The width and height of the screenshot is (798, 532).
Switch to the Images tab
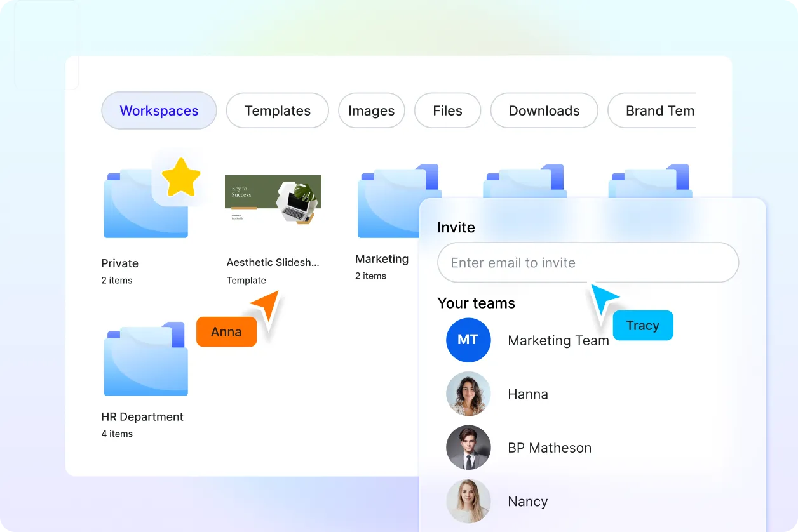(x=371, y=110)
